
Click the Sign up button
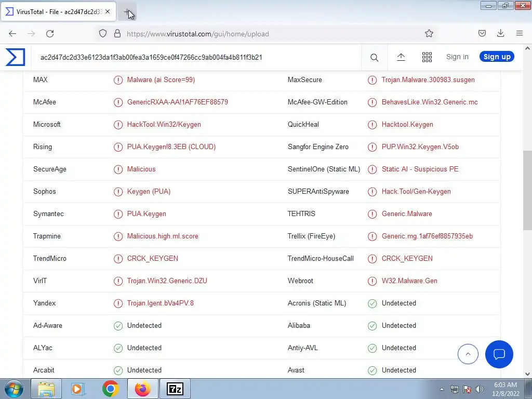click(x=497, y=57)
